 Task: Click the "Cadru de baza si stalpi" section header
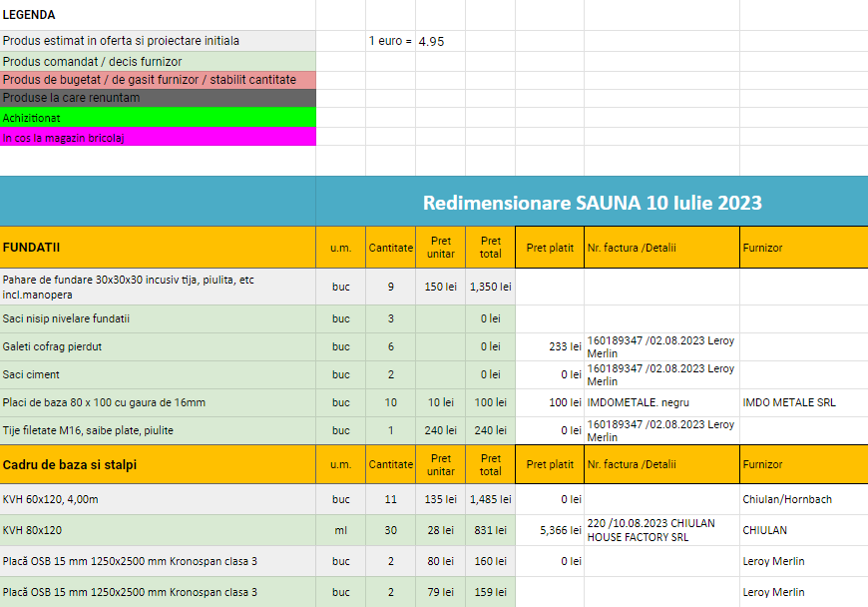tap(158, 464)
